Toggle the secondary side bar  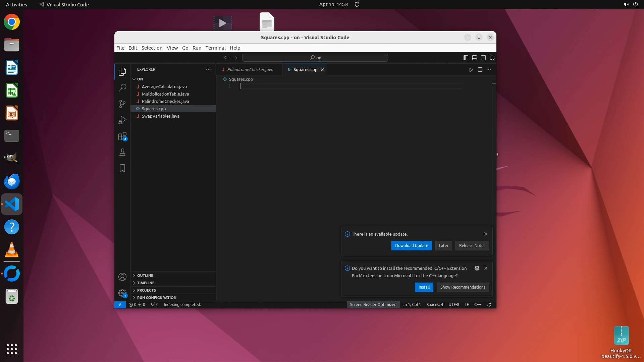coord(483,58)
